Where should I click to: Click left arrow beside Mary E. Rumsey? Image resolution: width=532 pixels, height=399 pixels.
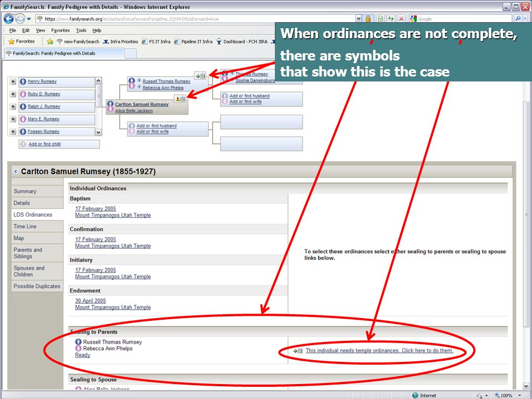click(x=13, y=119)
